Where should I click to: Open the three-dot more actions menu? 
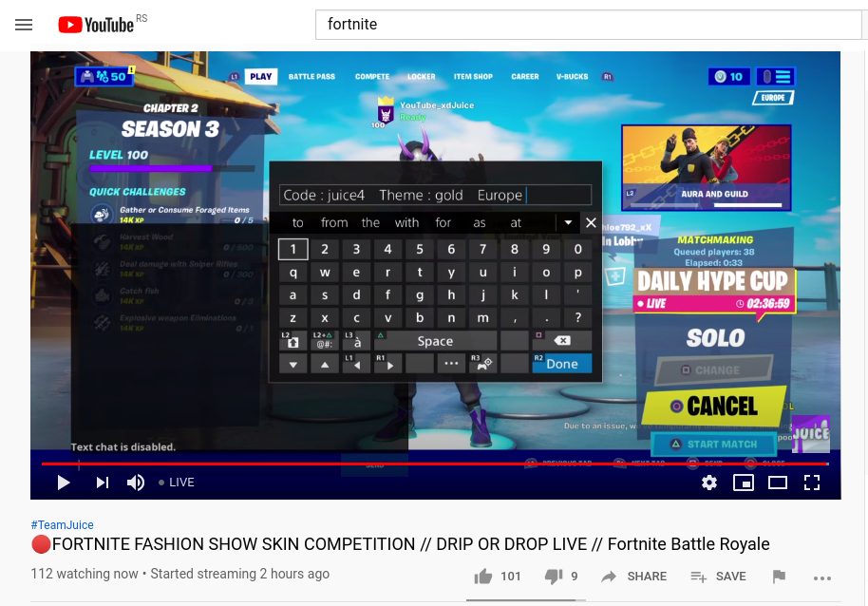pyautogui.click(x=822, y=577)
